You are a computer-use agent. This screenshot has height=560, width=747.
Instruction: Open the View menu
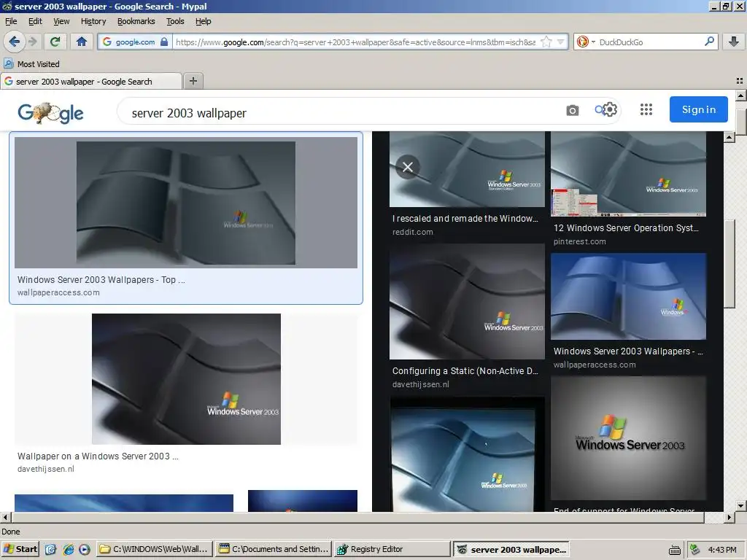tap(61, 21)
